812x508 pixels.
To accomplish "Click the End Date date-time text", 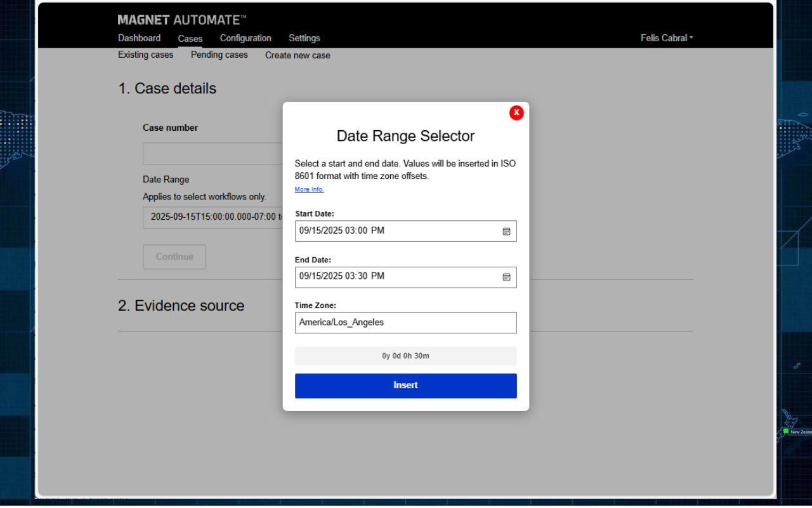I will 342,277.
